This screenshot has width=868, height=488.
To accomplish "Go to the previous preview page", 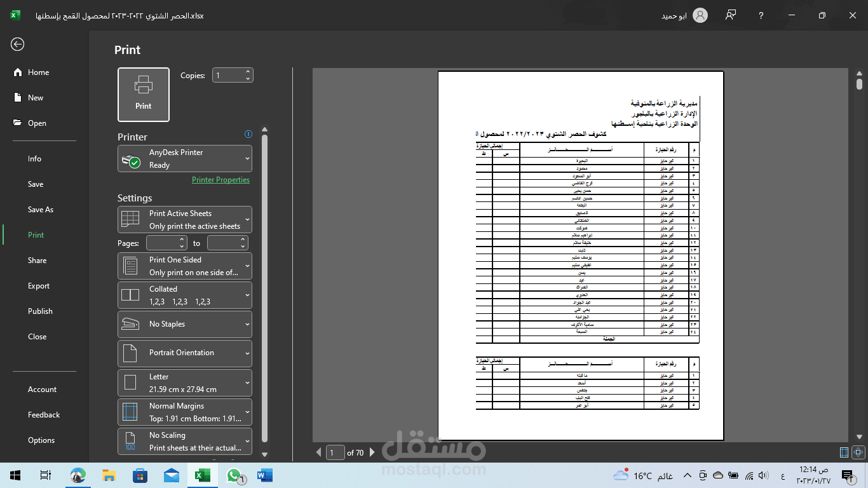I will (319, 452).
